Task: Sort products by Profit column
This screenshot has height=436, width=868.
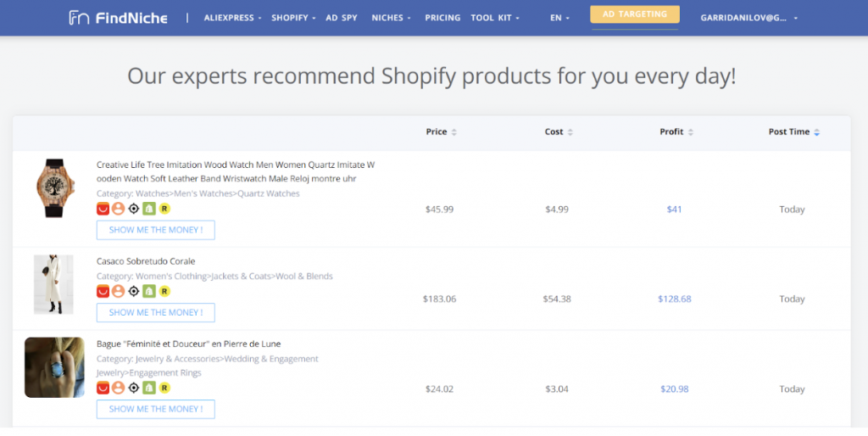Action: 676,131
